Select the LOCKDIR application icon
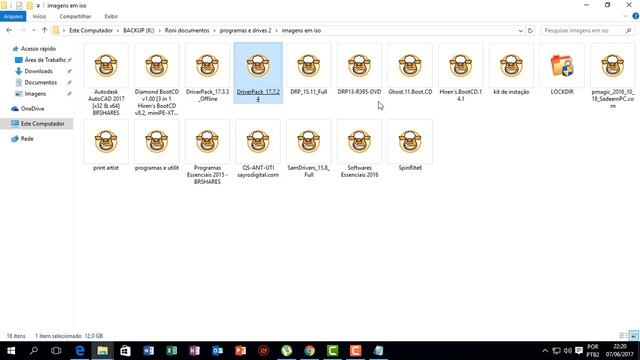The width and height of the screenshot is (640, 360). point(562,70)
